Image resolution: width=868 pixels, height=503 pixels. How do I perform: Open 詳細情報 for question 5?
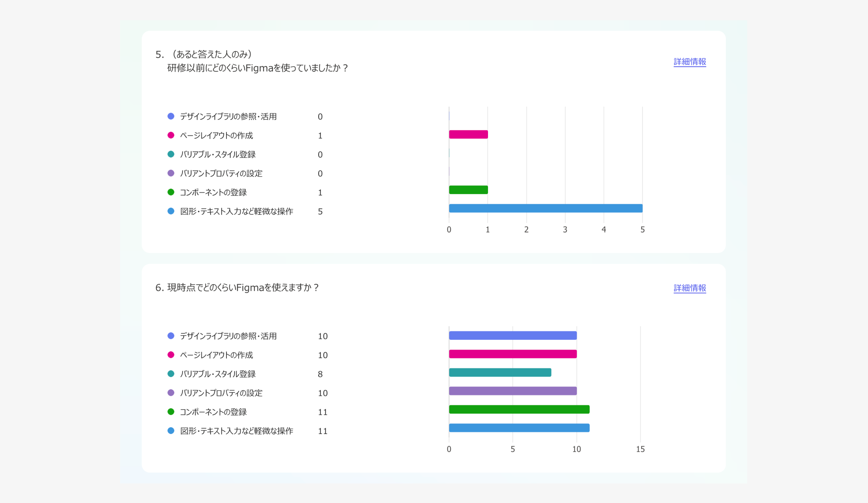(689, 62)
